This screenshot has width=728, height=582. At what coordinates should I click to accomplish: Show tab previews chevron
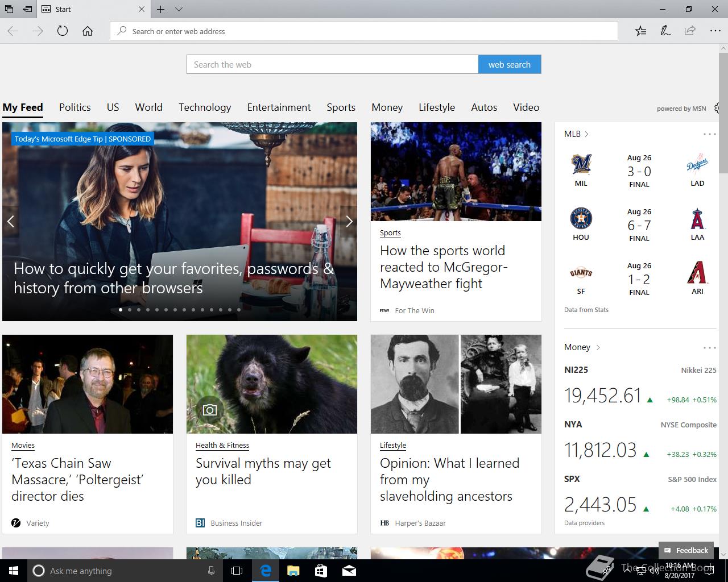point(179,9)
